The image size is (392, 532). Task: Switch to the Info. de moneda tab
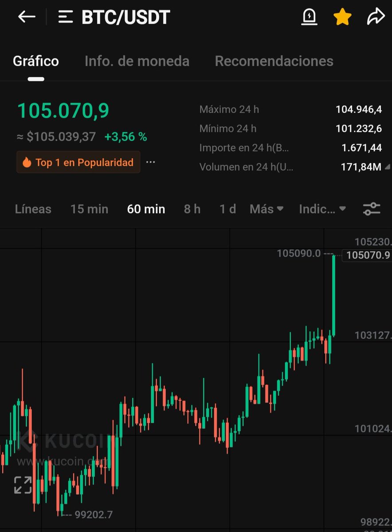pos(137,61)
